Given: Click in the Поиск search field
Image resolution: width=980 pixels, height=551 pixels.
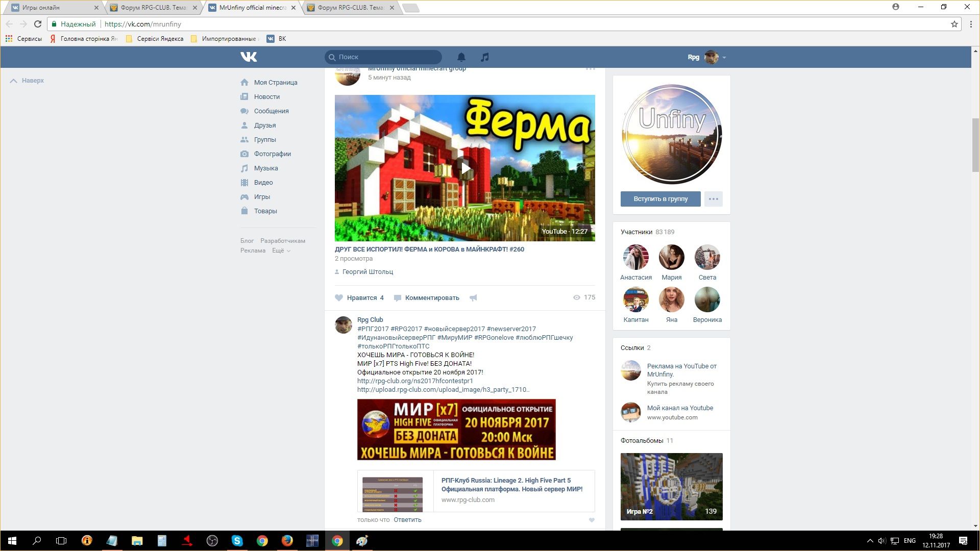Looking at the screenshot, I should click(x=388, y=57).
